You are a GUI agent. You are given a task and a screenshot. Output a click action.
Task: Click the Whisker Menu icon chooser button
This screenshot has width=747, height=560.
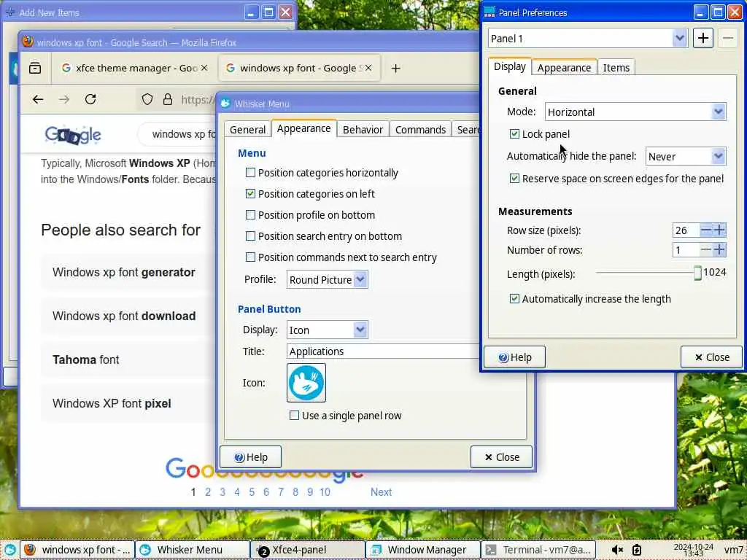306,383
